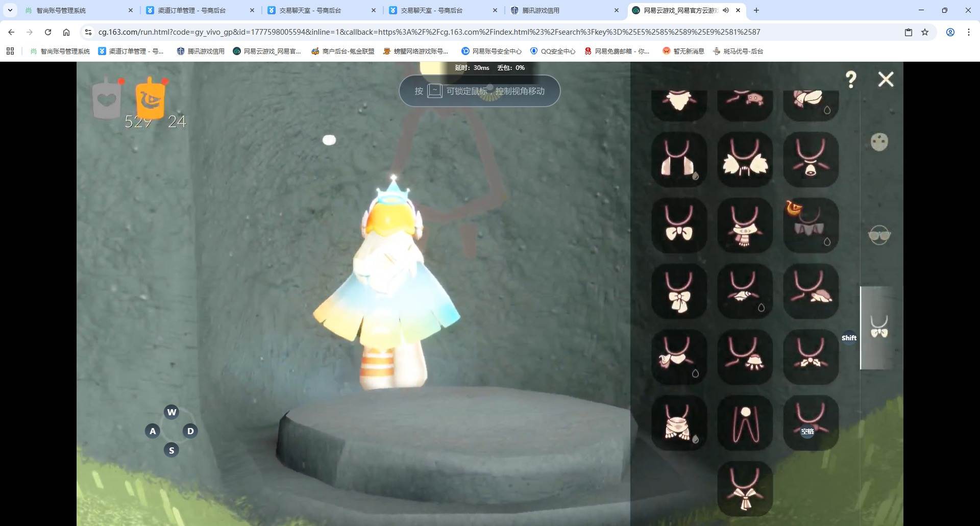Open the necklace category tab
This screenshot has height=526, width=980.
click(x=879, y=327)
